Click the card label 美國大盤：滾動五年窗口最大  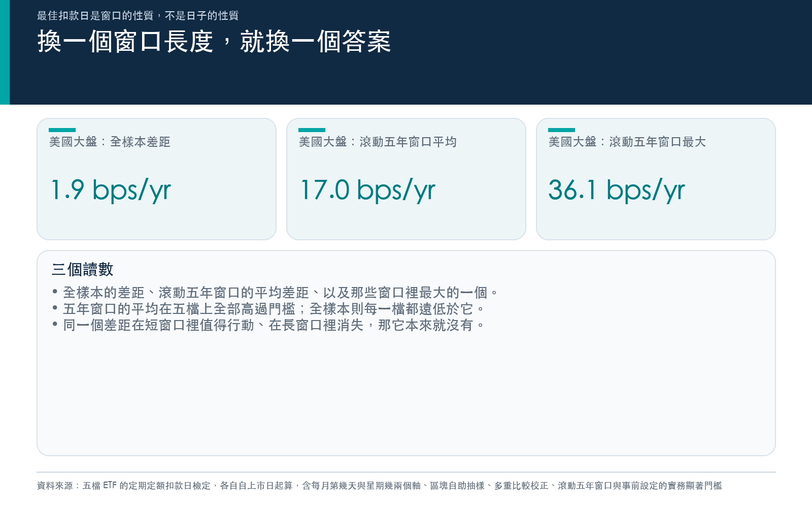tap(627, 142)
